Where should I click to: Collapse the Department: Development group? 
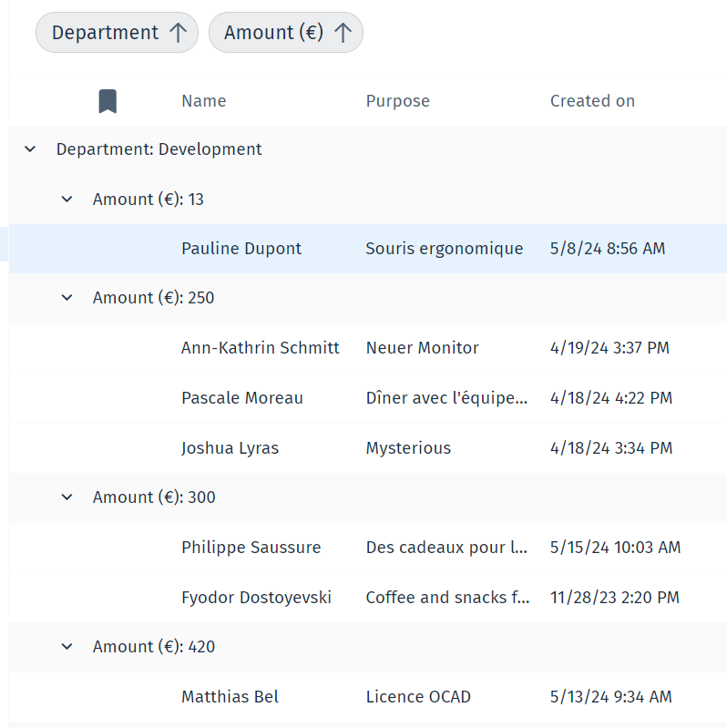click(30, 149)
